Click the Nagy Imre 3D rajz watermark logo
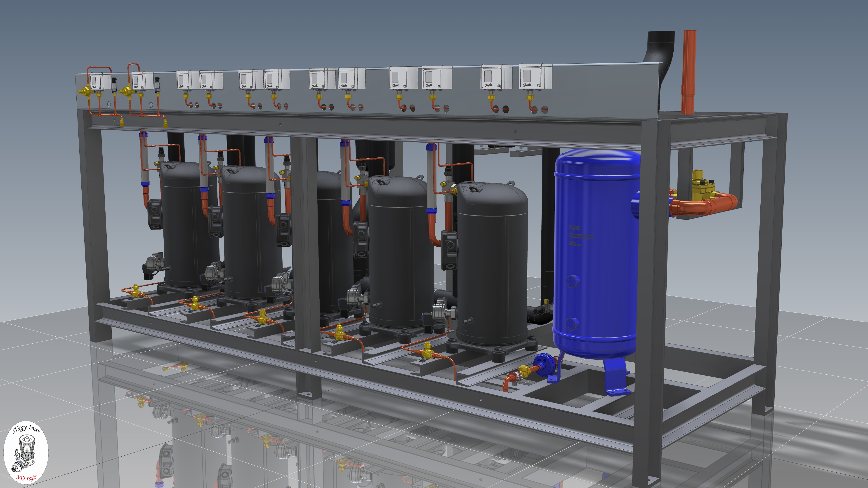Viewport: 868px width, 488px height. pyautogui.click(x=26, y=452)
